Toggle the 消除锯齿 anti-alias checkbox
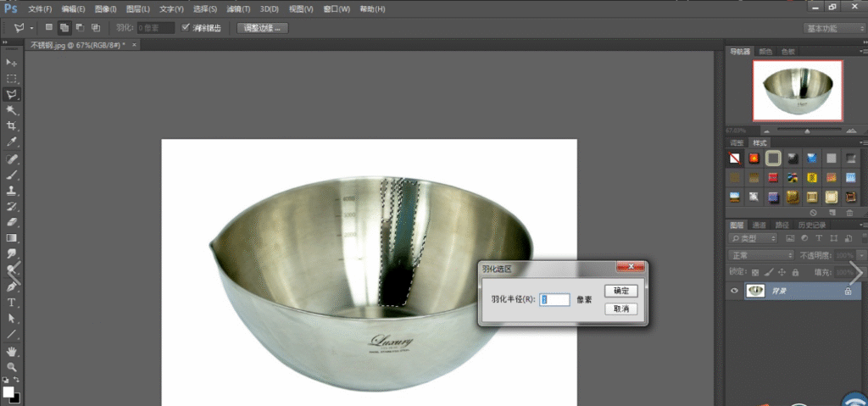This screenshot has width=868, height=406. (186, 27)
